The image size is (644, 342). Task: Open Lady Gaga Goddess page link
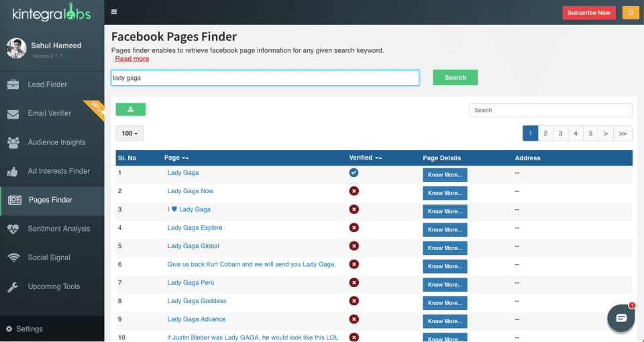pos(197,301)
